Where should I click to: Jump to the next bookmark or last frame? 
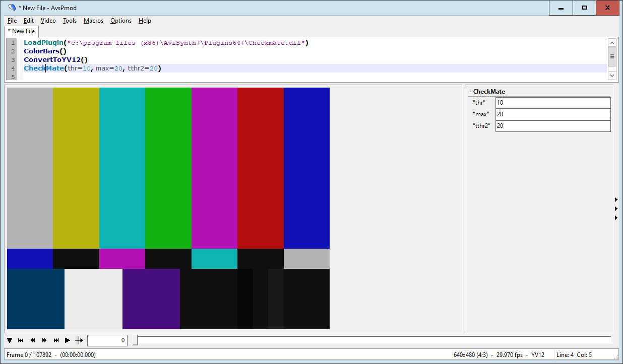56,340
